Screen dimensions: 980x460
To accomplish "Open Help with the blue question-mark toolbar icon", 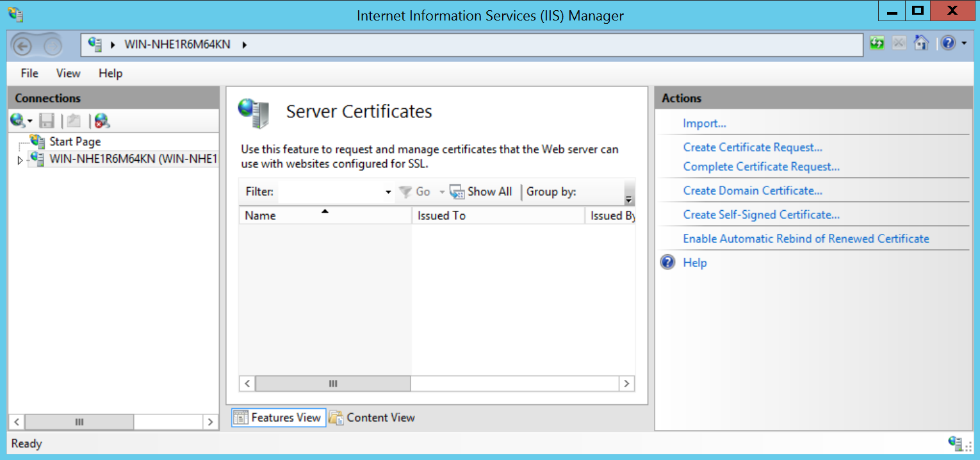I will pyautogui.click(x=948, y=43).
